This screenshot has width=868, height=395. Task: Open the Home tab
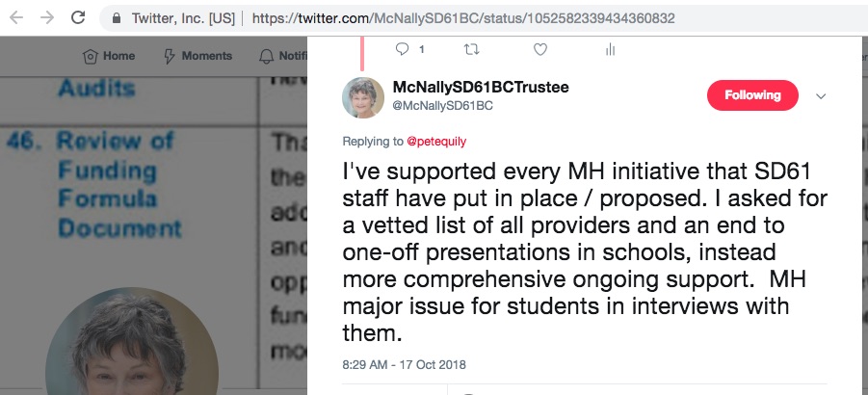coord(109,56)
